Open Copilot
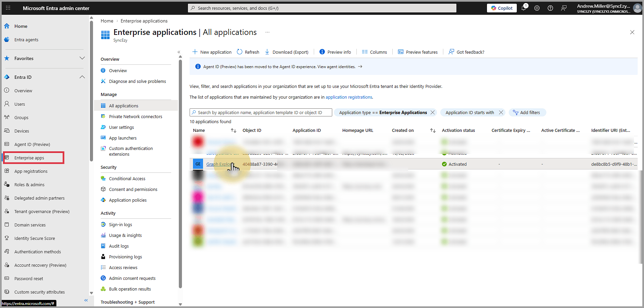Image resolution: width=644 pixels, height=308 pixels. [x=502, y=8]
